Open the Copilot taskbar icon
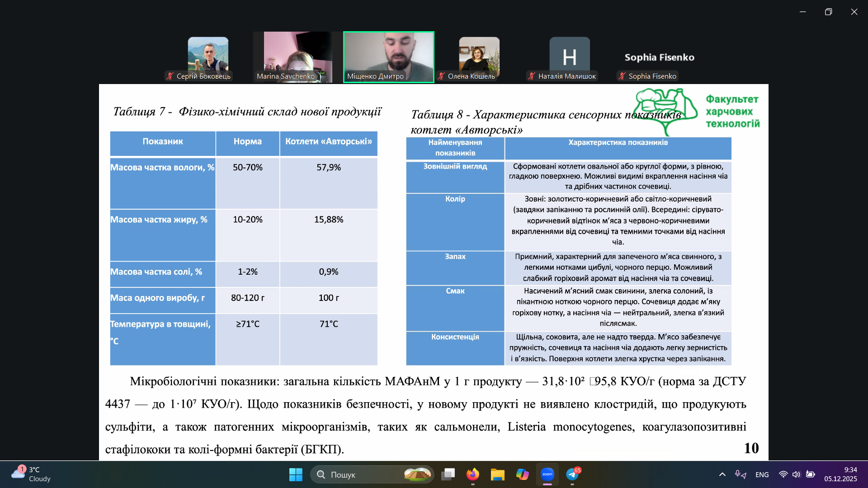 click(x=522, y=474)
